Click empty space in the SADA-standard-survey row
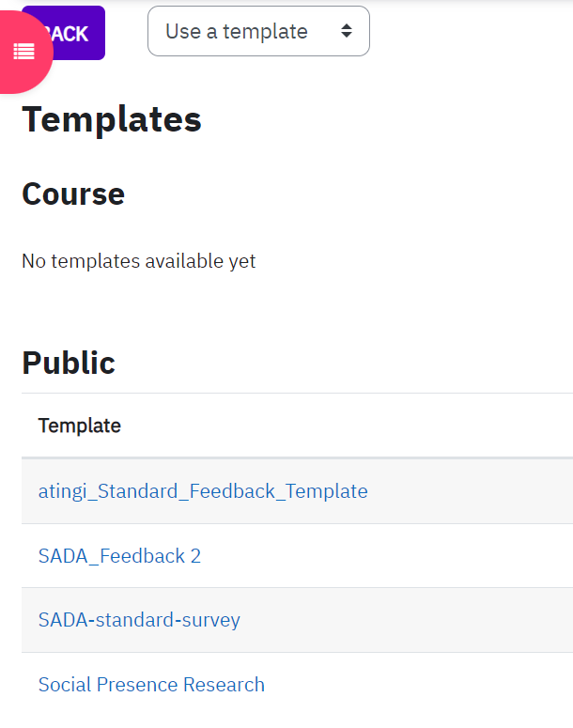 tap(404, 620)
